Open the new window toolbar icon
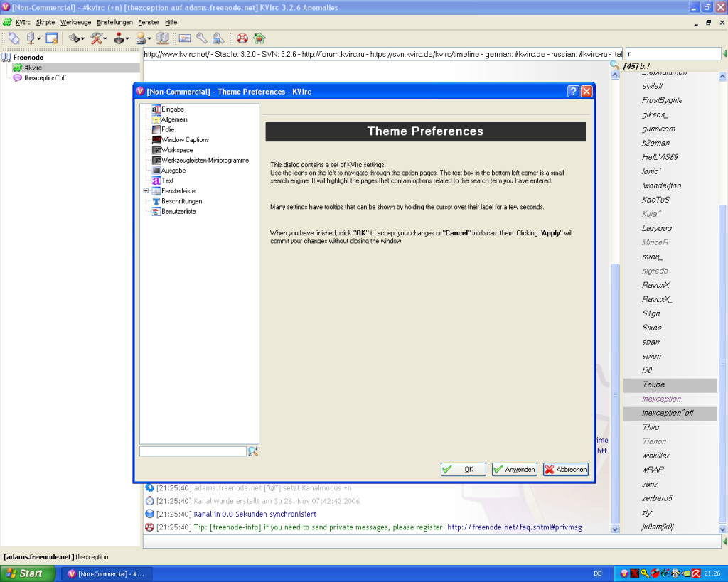728x582 pixels. (51, 38)
